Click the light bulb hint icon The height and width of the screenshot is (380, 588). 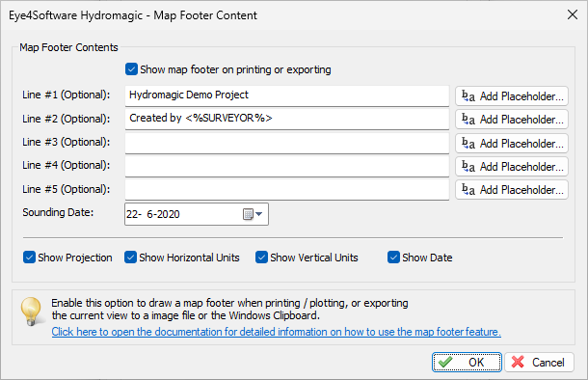point(31,311)
